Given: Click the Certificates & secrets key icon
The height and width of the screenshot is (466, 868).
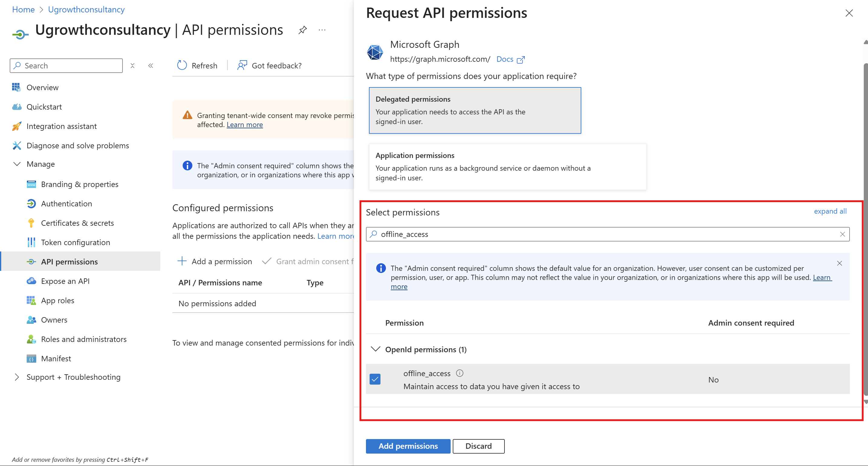Looking at the screenshot, I should 31,223.
